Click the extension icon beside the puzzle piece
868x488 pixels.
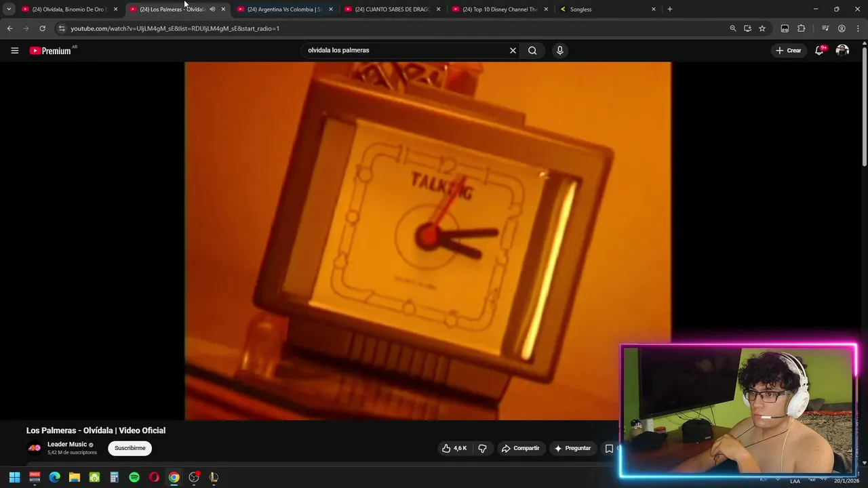(785, 28)
